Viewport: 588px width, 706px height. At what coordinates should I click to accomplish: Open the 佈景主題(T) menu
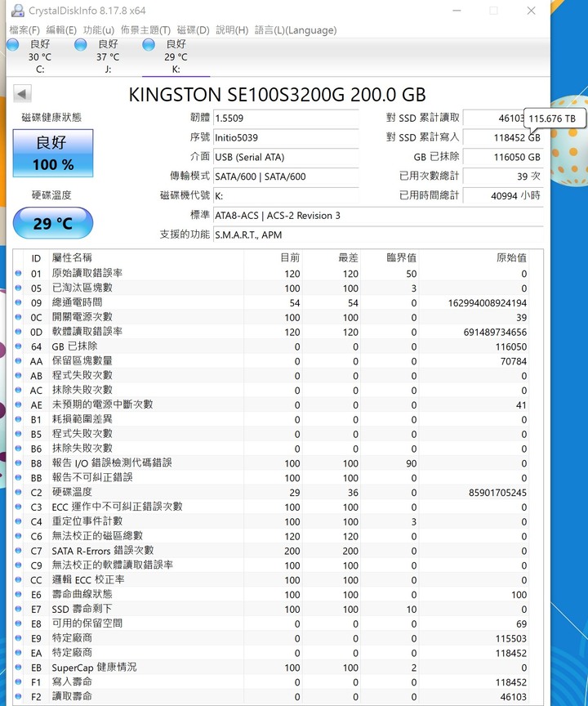[145, 30]
